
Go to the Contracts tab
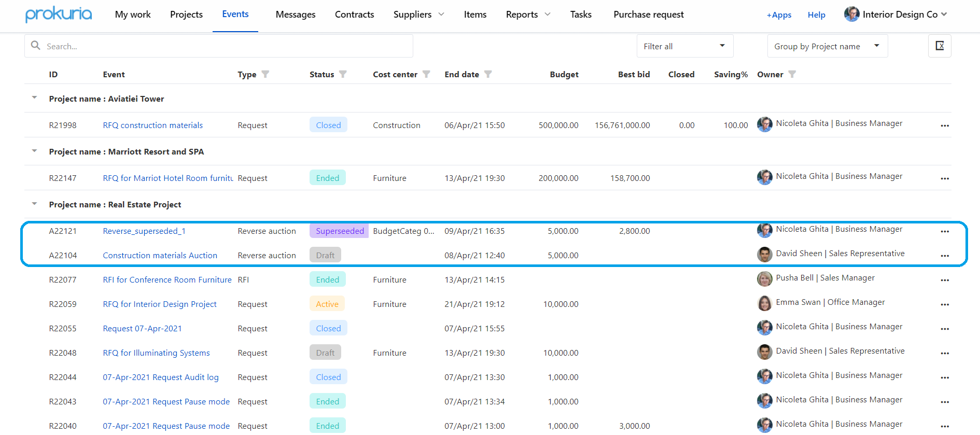354,15
